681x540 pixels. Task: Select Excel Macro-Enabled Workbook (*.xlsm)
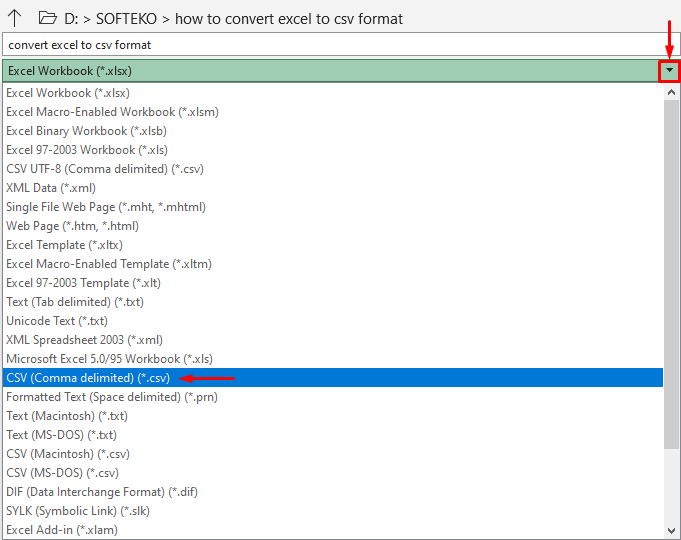(112, 112)
